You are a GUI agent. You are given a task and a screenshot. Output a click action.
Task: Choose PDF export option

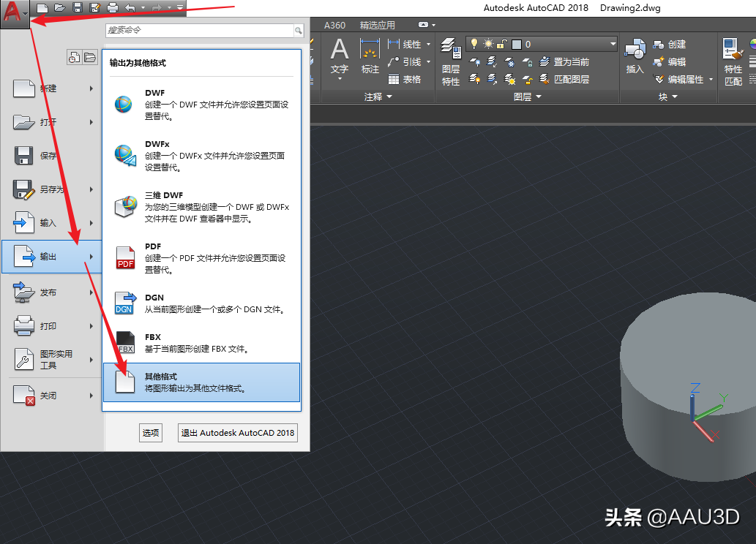pyautogui.click(x=201, y=258)
